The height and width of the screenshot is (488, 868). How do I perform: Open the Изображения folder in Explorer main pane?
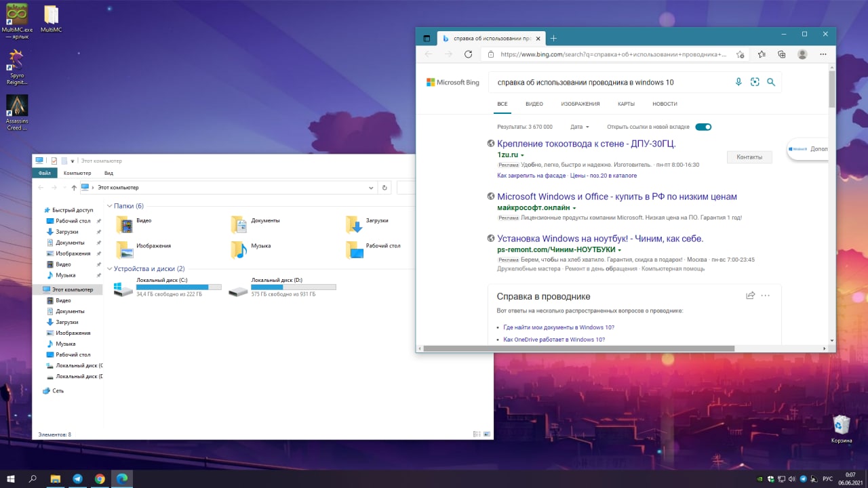pyautogui.click(x=143, y=249)
